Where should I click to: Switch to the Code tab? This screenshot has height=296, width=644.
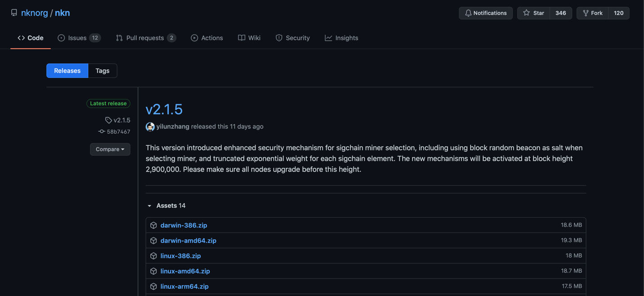point(31,38)
